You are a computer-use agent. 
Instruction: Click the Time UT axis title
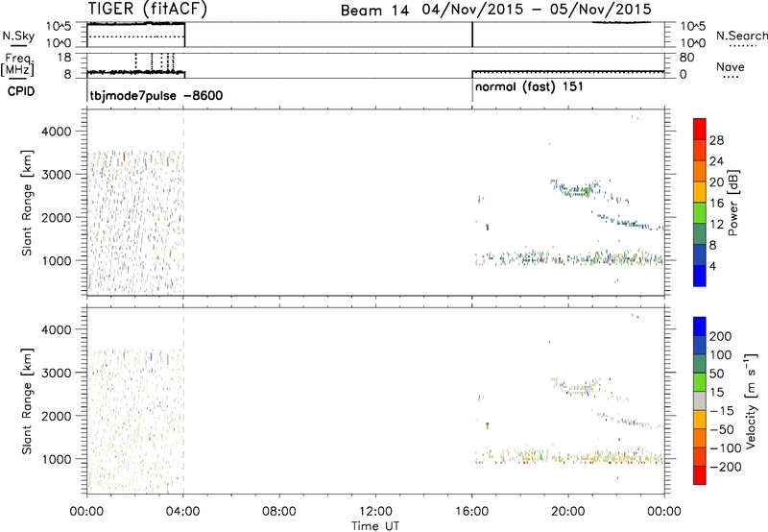[375, 526]
